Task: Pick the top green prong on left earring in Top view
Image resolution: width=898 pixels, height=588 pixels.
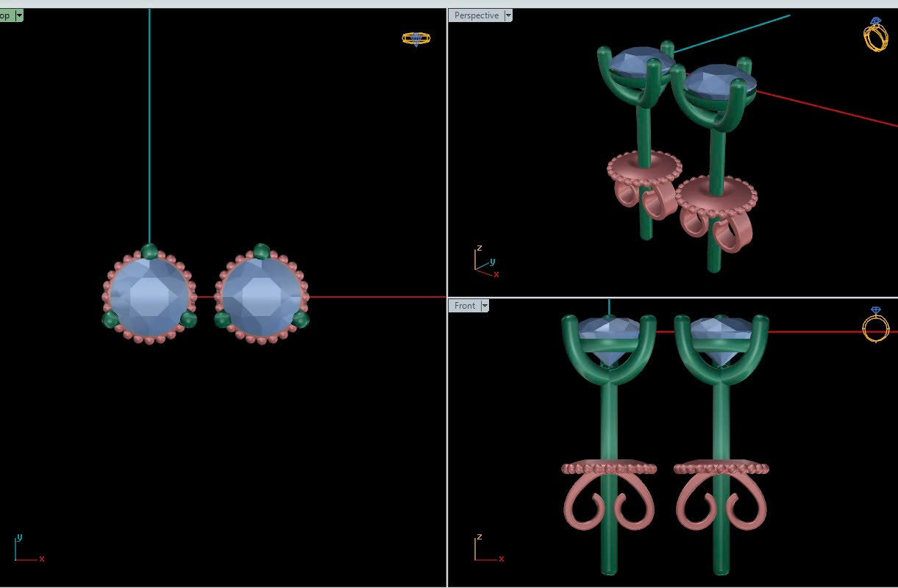Action: (x=149, y=251)
